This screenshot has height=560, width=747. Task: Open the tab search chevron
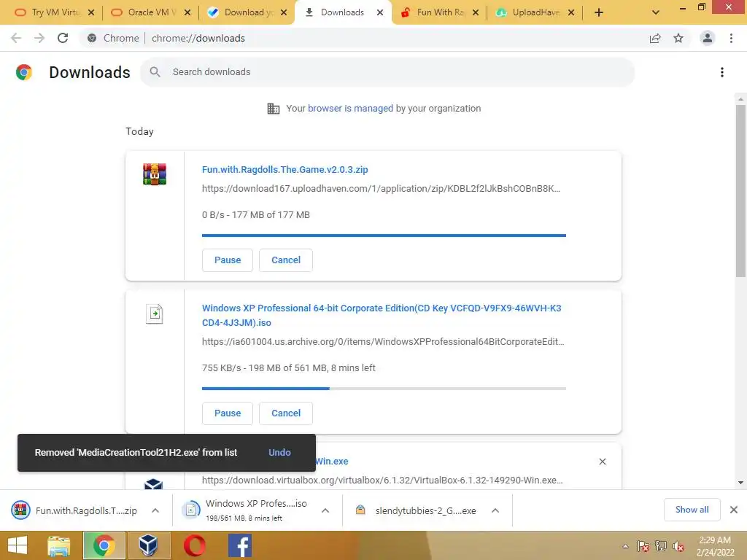point(656,12)
